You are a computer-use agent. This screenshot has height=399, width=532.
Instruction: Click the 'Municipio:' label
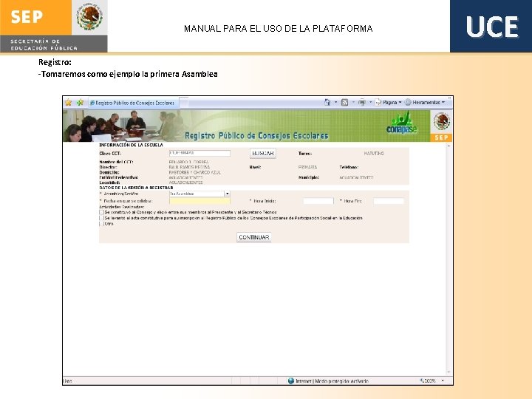click(309, 177)
